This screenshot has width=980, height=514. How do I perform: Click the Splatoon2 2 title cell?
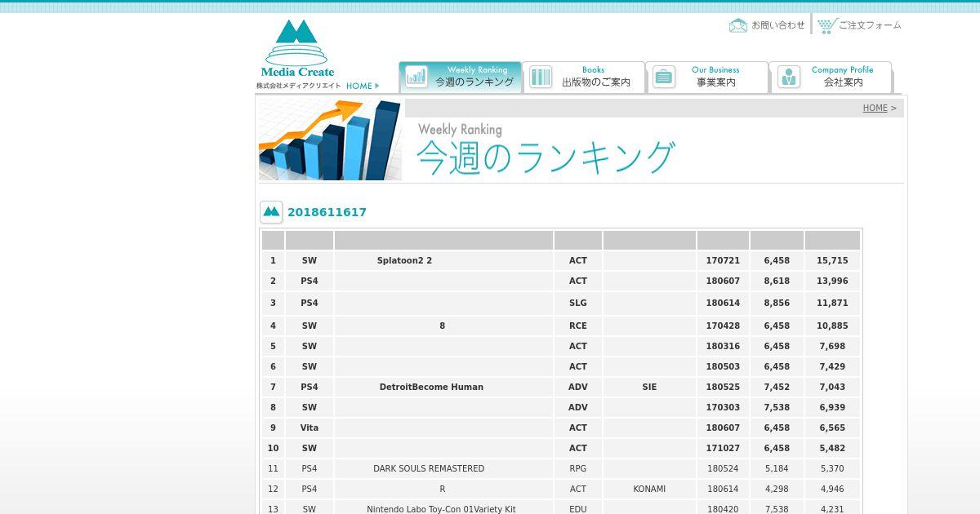click(x=443, y=260)
